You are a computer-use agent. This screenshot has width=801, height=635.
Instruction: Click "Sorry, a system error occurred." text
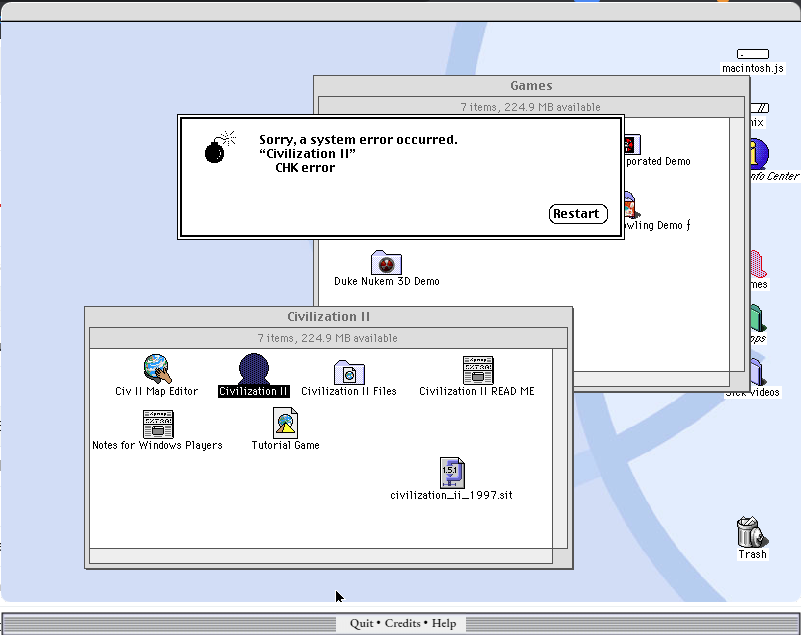point(358,139)
